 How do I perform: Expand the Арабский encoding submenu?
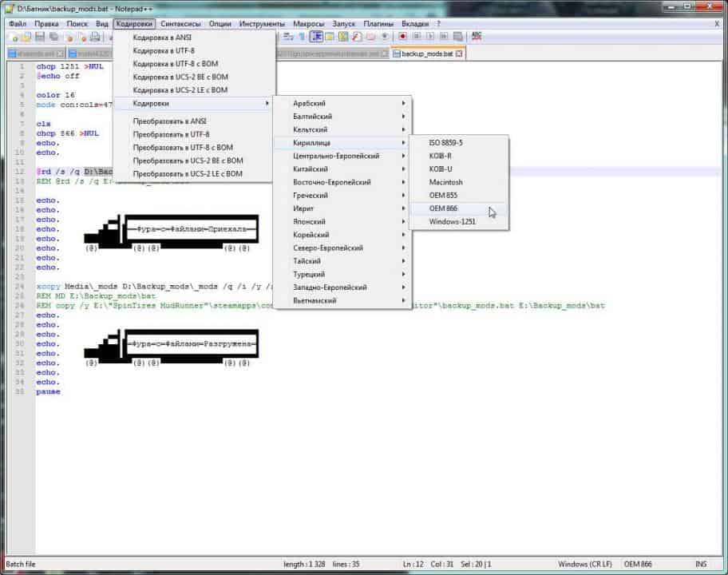[x=309, y=103]
